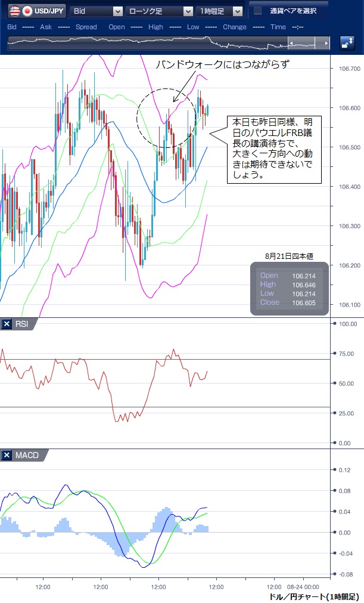Screen dimensions: 364x603
Task: Enable the 通貨ペアを選択 checkbox
Action: point(257,11)
